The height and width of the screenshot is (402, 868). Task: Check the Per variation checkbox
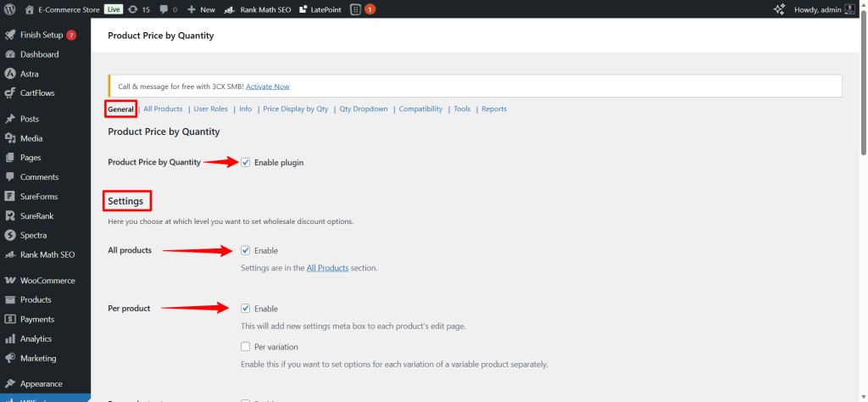coord(245,347)
